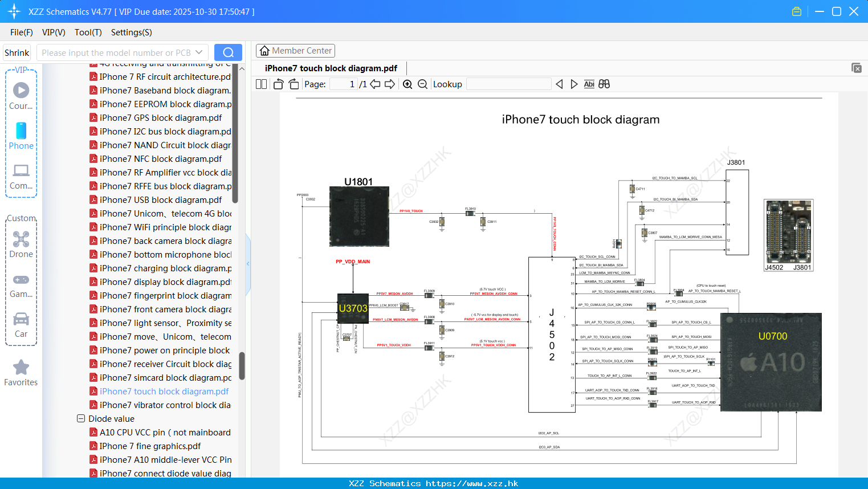The width and height of the screenshot is (868, 489).
Task: Open iPhone7 back camera block diagram
Action: pos(161,241)
